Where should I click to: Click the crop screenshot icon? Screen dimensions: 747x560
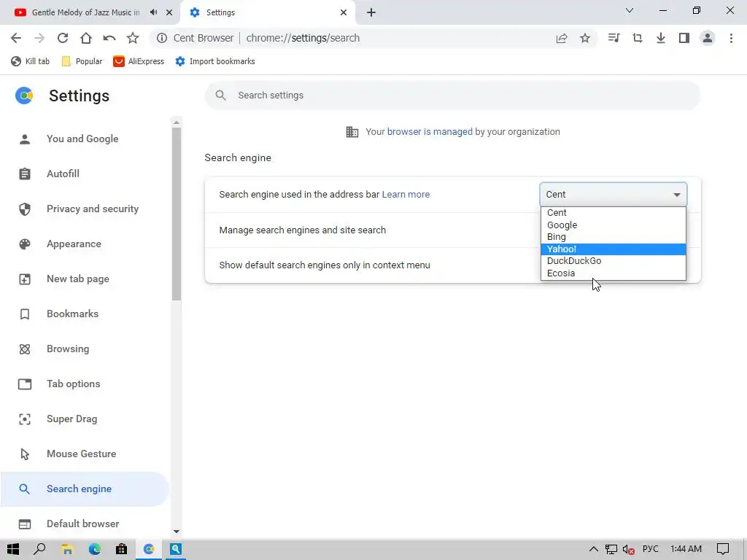tap(638, 38)
